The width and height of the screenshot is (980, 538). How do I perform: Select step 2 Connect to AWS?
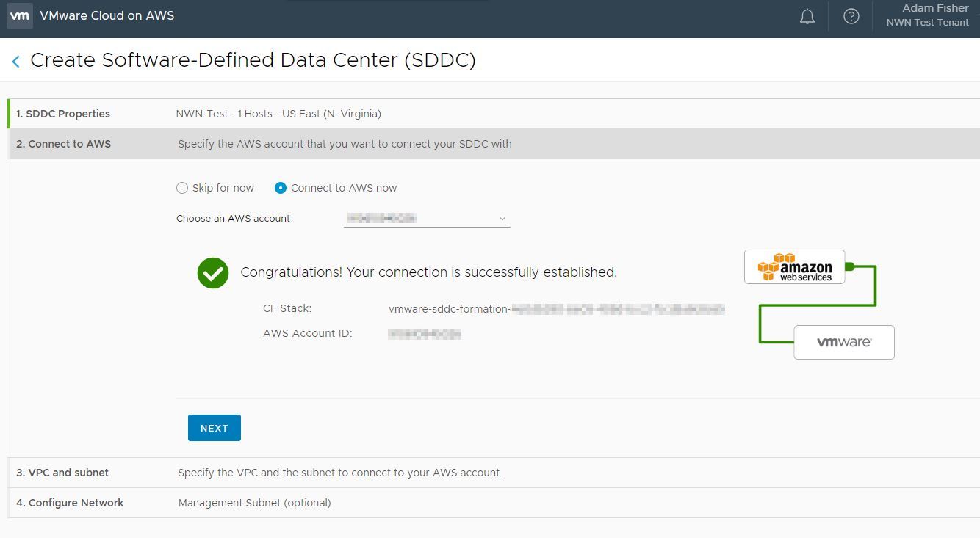click(494, 144)
